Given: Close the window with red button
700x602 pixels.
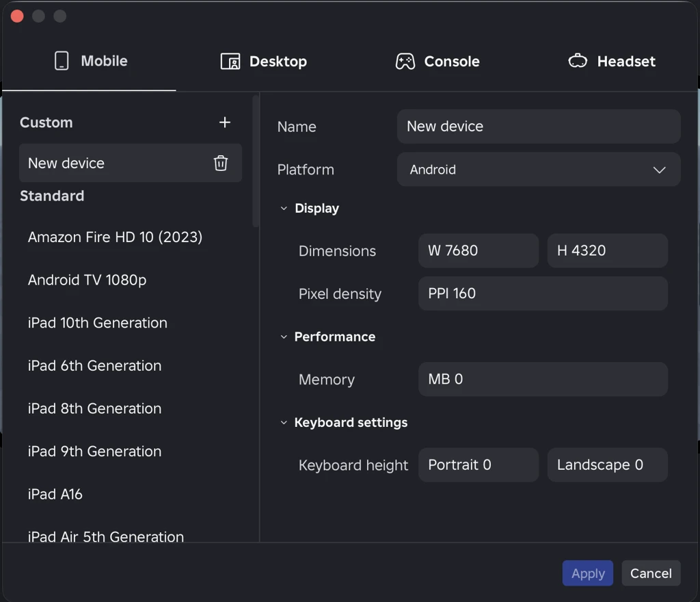Looking at the screenshot, I should [x=17, y=16].
